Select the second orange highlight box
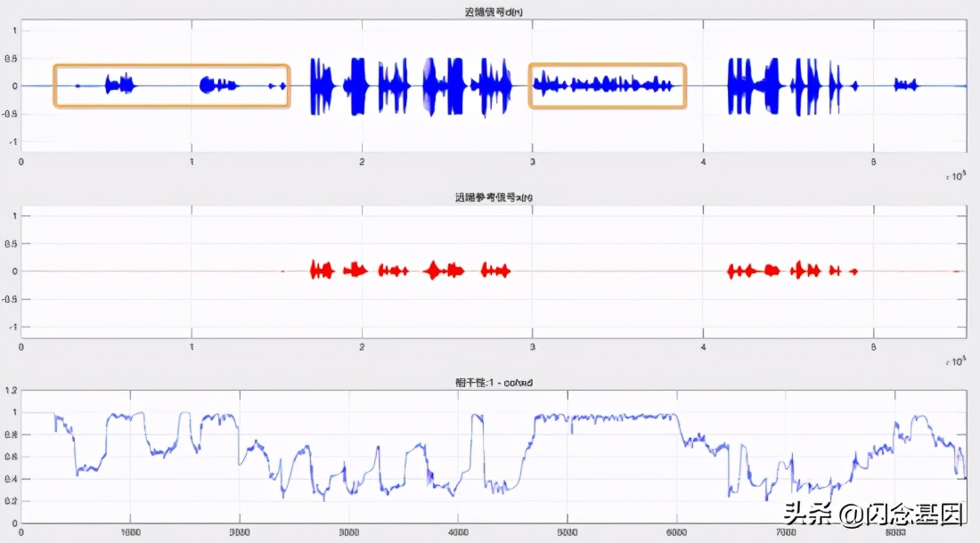Viewport: 980px width, 543px height. [x=607, y=85]
